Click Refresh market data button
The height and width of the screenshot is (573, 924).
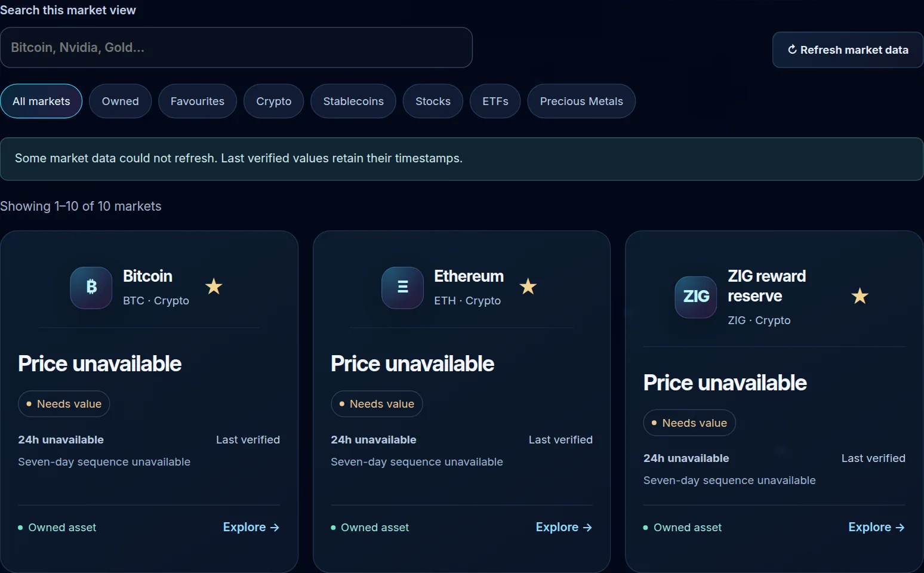(848, 50)
